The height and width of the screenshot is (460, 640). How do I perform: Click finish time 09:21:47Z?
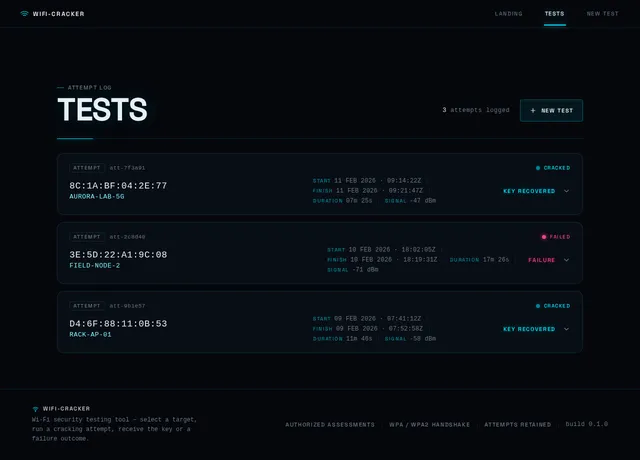(406, 191)
